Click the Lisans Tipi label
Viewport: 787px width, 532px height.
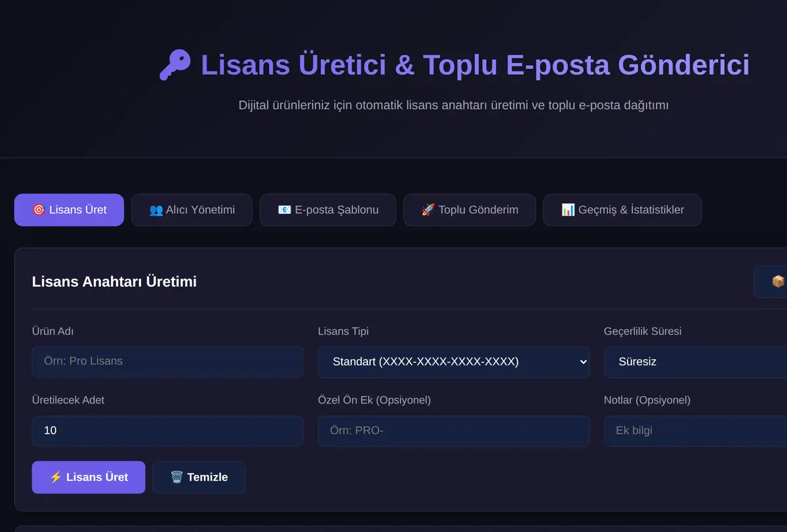[x=343, y=331]
